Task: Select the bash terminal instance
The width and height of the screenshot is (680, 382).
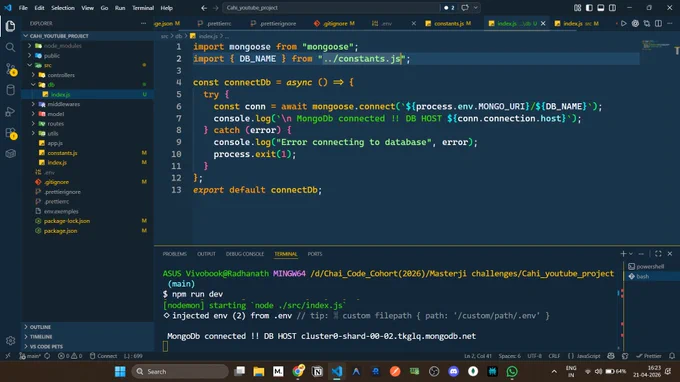Action: [x=651, y=276]
